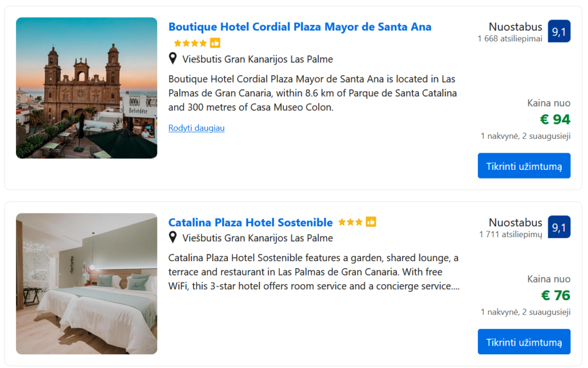Click Boutique Hotel's Viešbutis Gran Kanarijos Las Palme location
Screen dimensions: 588x368
click(257, 59)
